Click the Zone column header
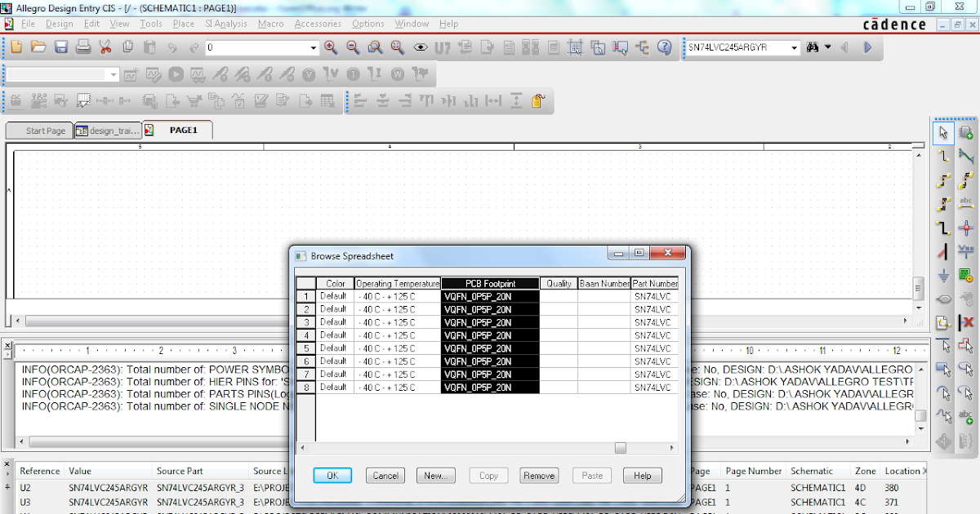 (x=864, y=471)
